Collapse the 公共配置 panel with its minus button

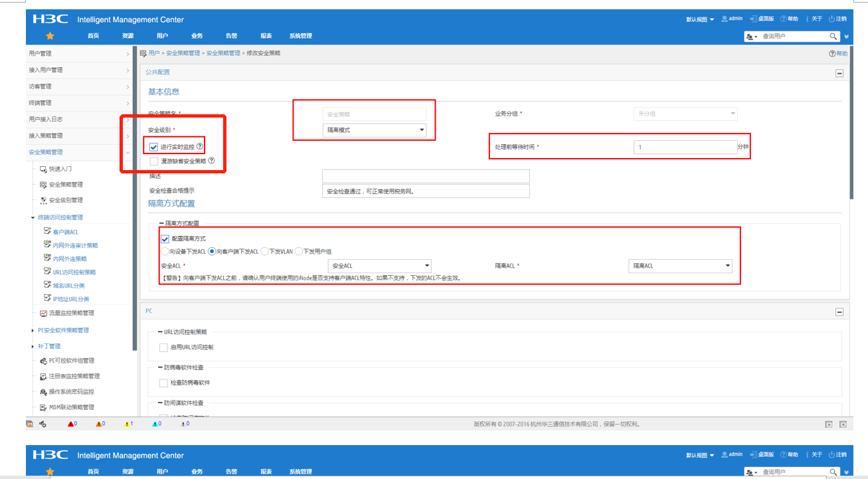coord(839,73)
